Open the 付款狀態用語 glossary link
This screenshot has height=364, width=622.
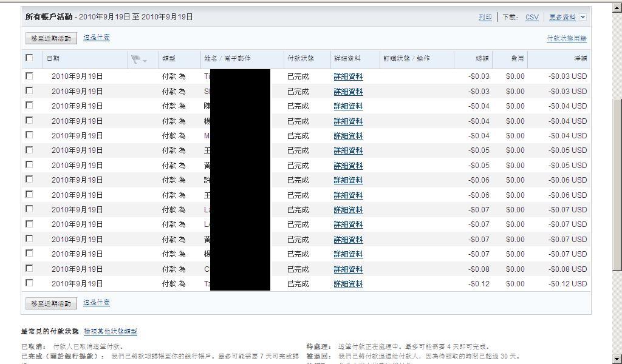coord(567,38)
